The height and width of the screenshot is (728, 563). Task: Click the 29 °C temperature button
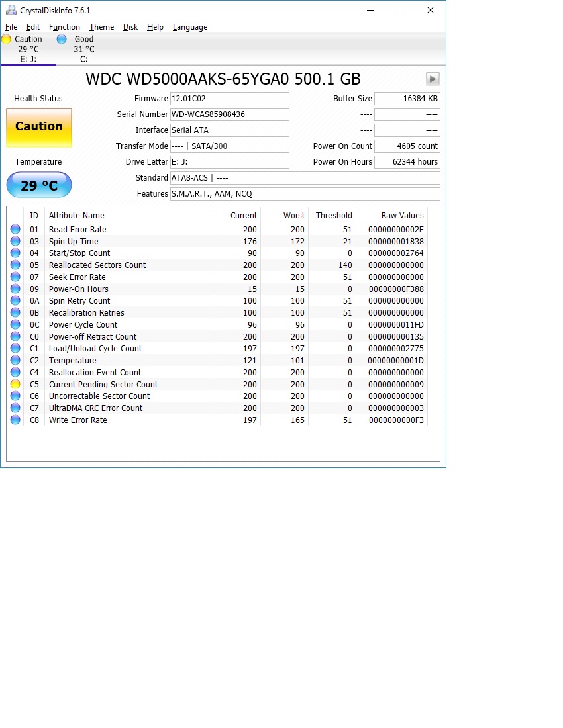39,185
